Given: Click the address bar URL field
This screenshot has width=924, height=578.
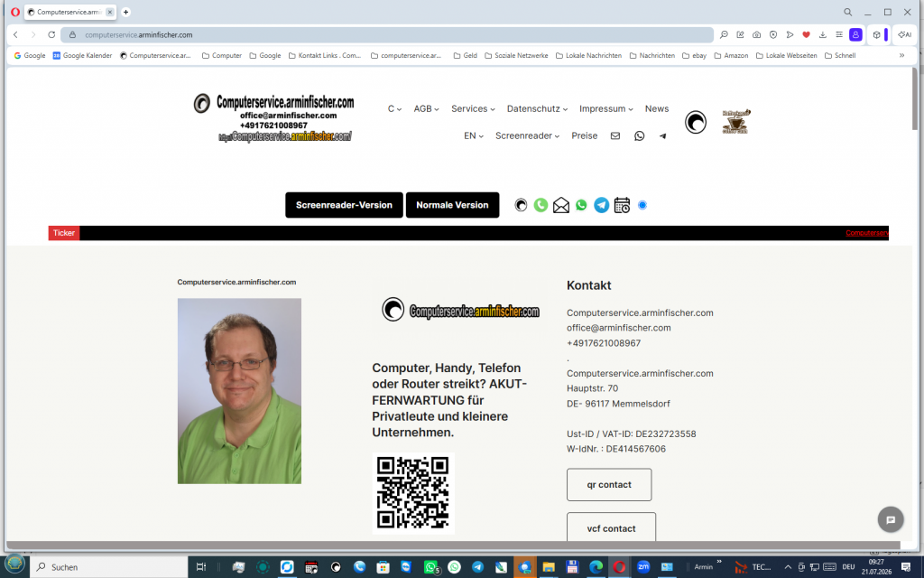Looking at the screenshot, I should click(x=386, y=35).
